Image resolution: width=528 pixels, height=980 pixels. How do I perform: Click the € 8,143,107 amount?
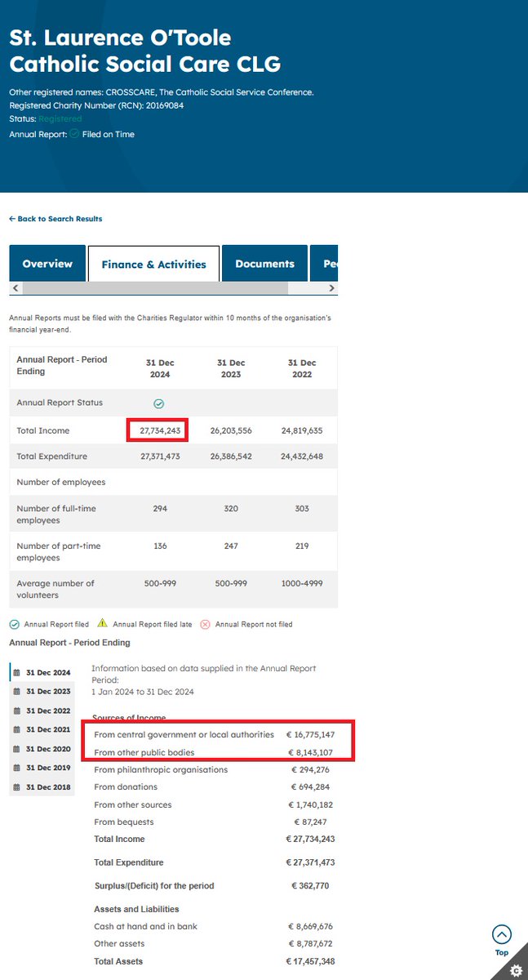coord(313,752)
